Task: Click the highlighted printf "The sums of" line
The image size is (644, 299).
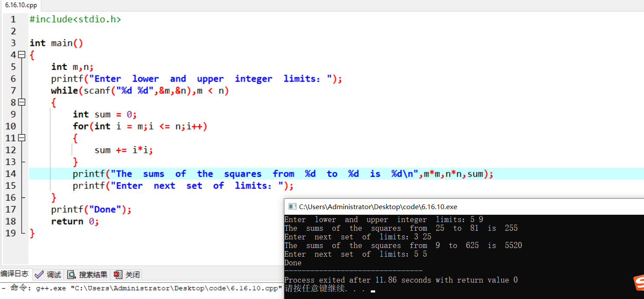Action: click(283, 174)
